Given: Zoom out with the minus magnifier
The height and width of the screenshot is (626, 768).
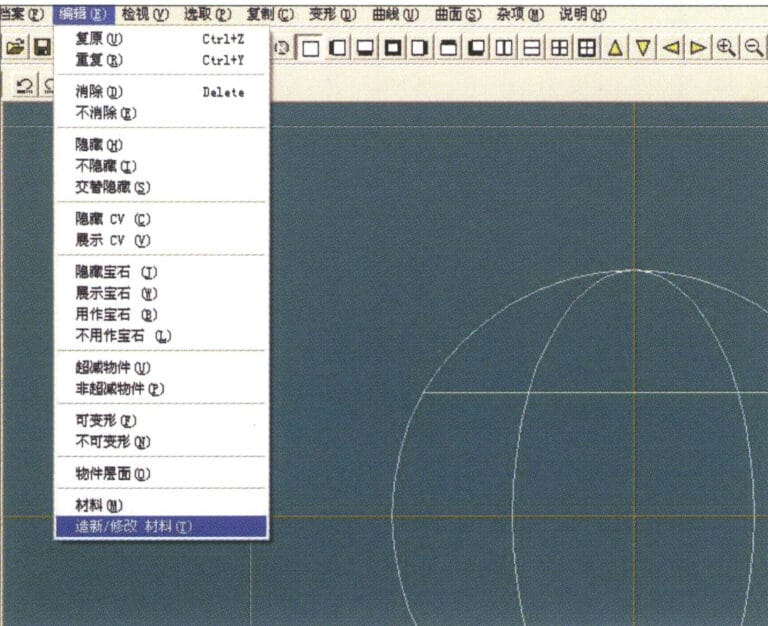Looking at the screenshot, I should (x=754, y=48).
